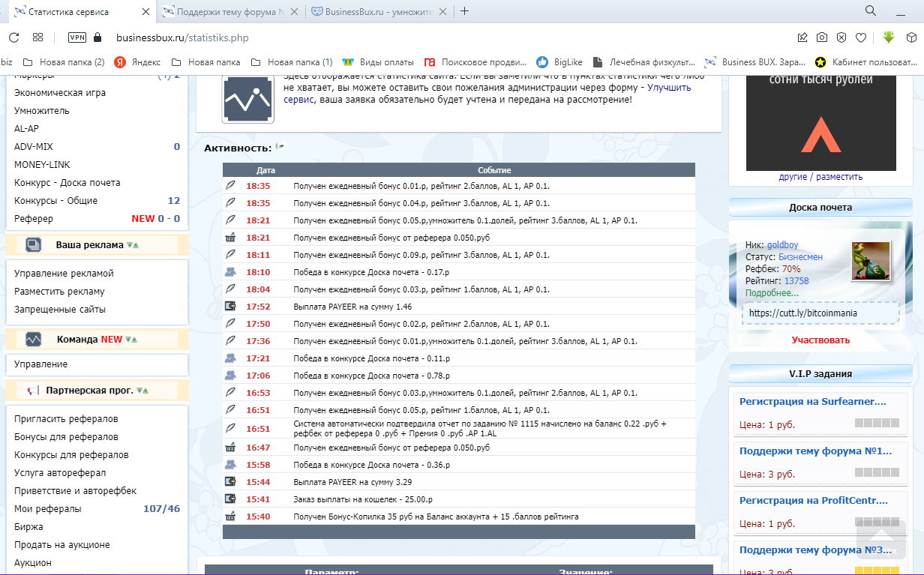
Task: Open 'Конкурсы - Общие' sidebar link
Action: click(x=56, y=201)
